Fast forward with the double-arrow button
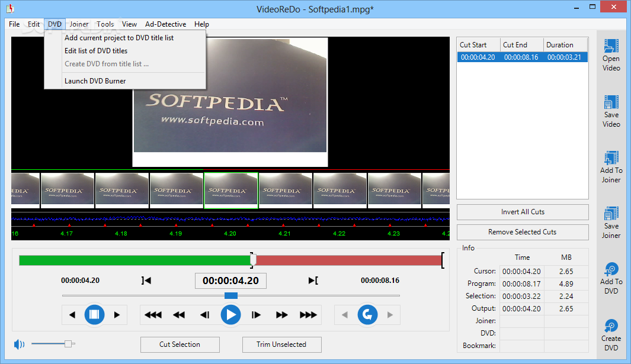Image resolution: width=631 pixels, height=364 pixels. (281, 315)
